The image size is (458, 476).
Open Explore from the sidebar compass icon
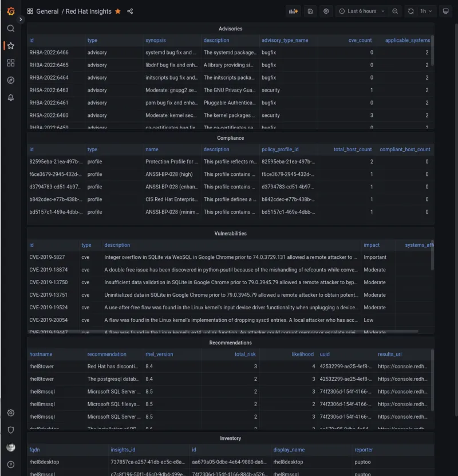tap(10, 80)
